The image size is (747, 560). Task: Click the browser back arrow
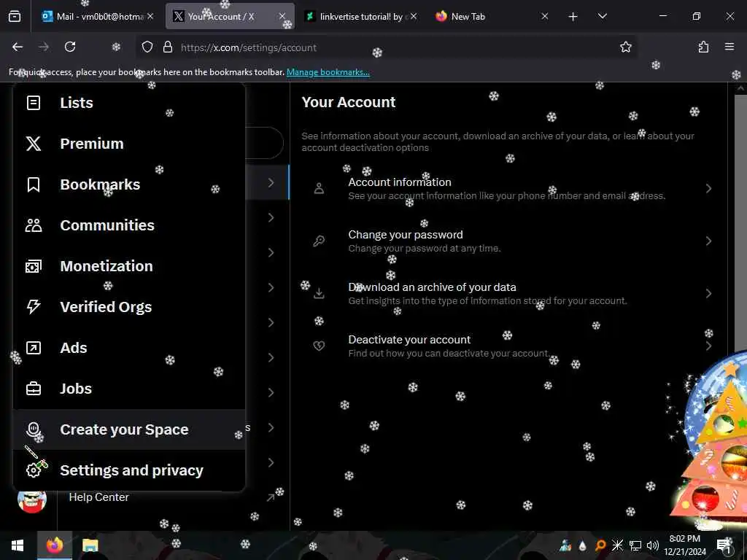click(x=18, y=47)
